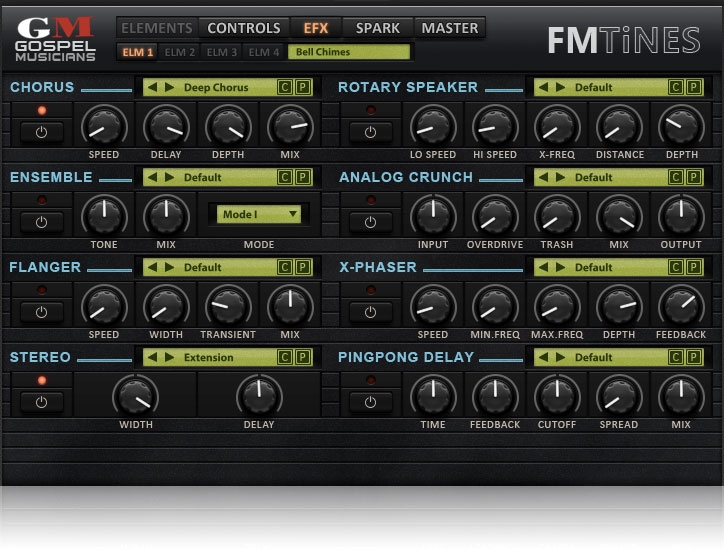This screenshot has height=550, width=724.
Task: Open the EFX tab
Action: 316,28
